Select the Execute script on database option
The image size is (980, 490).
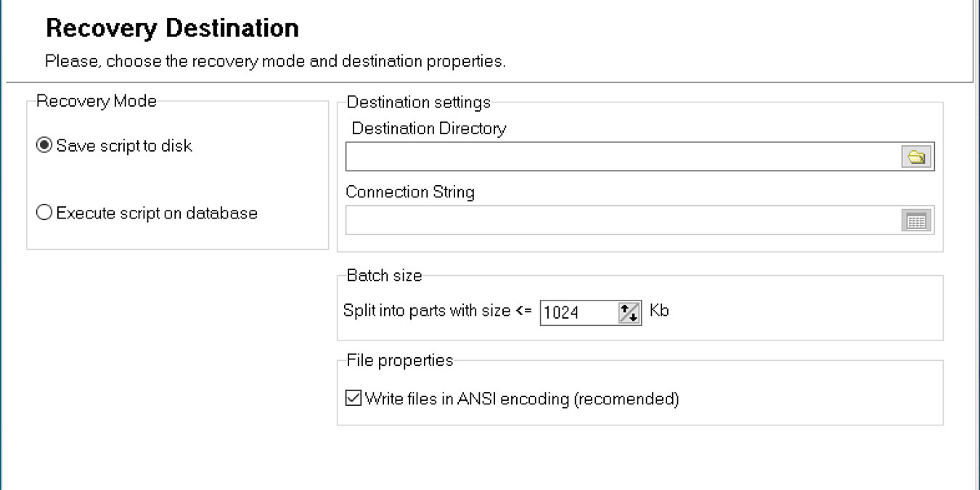[43, 212]
